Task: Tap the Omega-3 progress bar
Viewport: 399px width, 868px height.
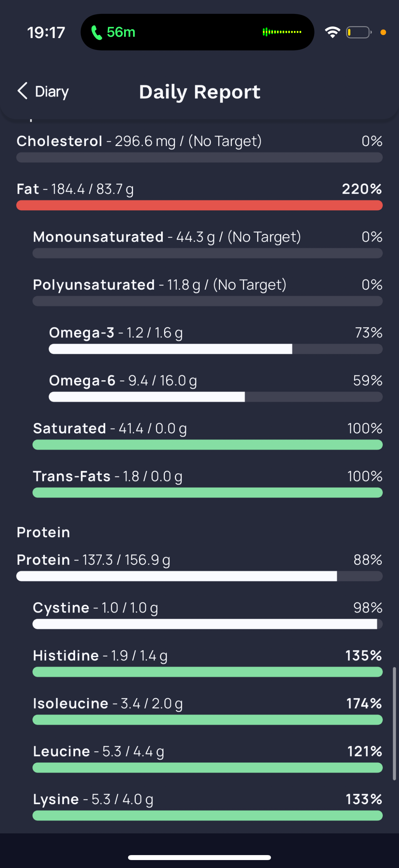Action: (215, 349)
